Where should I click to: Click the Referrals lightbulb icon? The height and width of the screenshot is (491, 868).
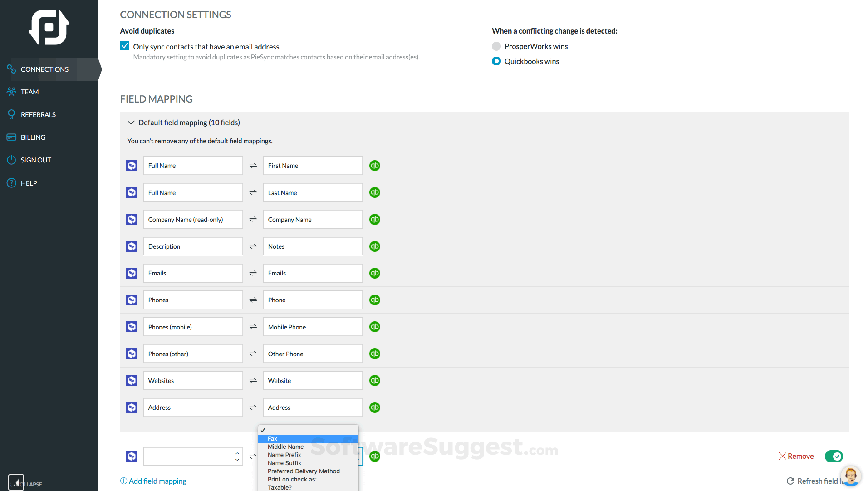(11, 114)
